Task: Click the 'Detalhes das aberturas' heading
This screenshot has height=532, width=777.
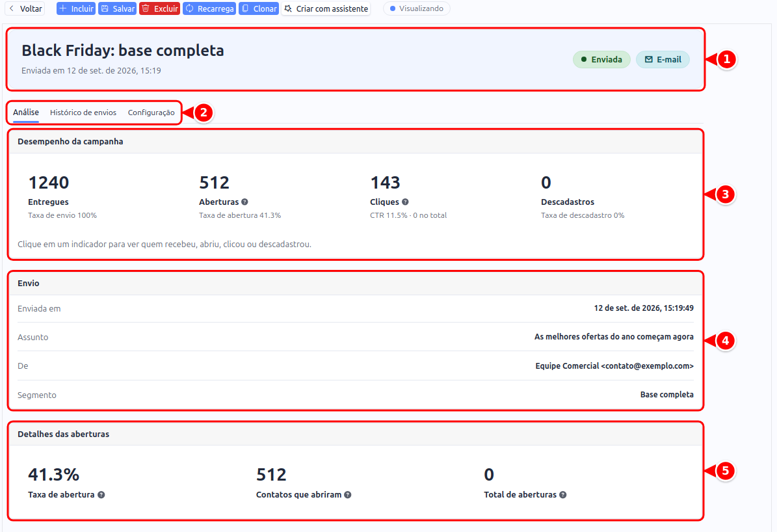Action: [x=64, y=434]
